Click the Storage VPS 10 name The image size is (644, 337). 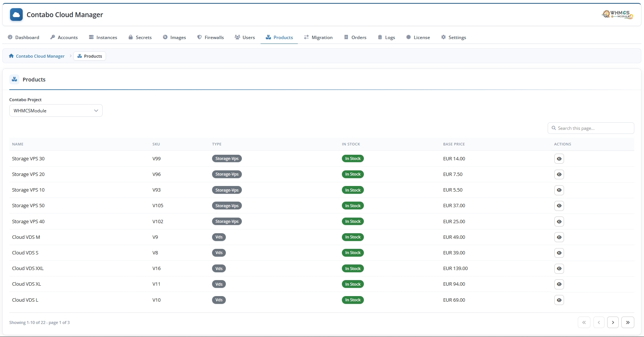coord(28,190)
